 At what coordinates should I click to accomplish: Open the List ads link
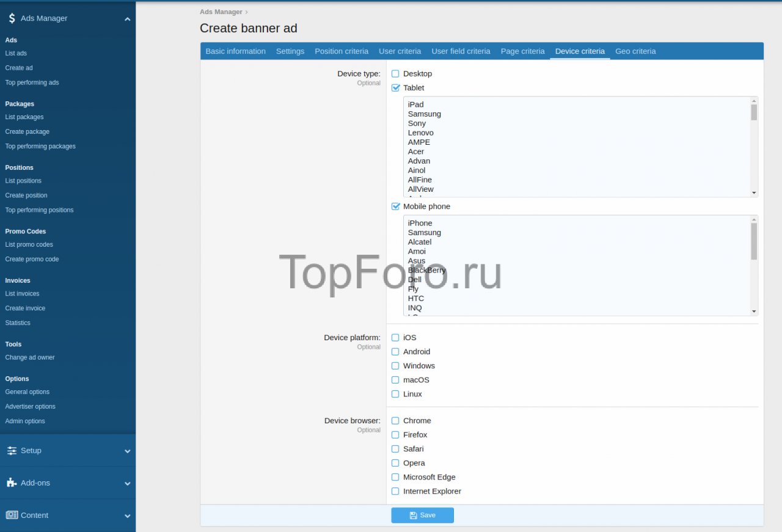16,53
